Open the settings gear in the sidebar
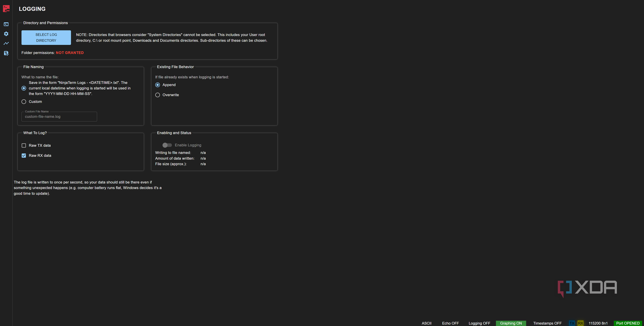Viewport: 644px width, 326px height. (x=6, y=34)
